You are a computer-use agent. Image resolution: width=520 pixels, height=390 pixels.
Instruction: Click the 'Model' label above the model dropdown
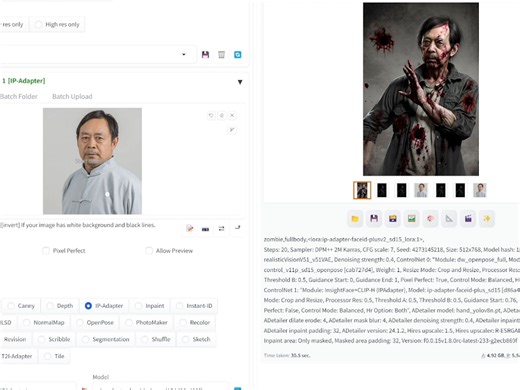[x=101, y=377]
